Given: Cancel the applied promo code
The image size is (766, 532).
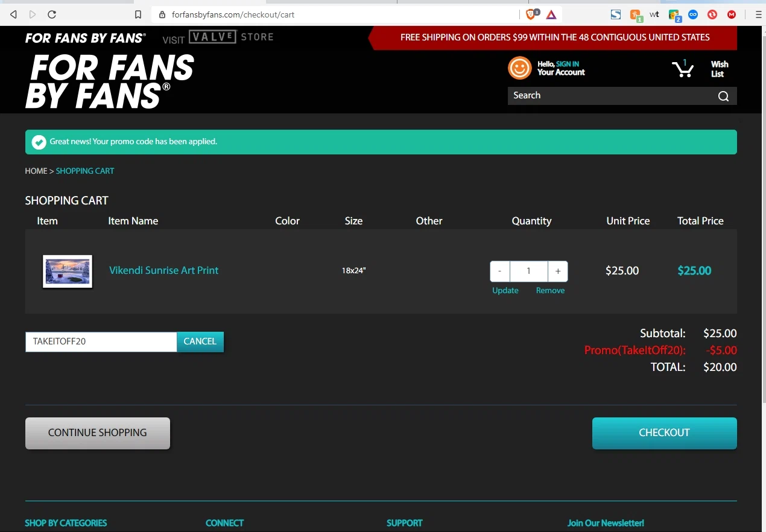Looking at the screenshot, I should click(200, 341).
